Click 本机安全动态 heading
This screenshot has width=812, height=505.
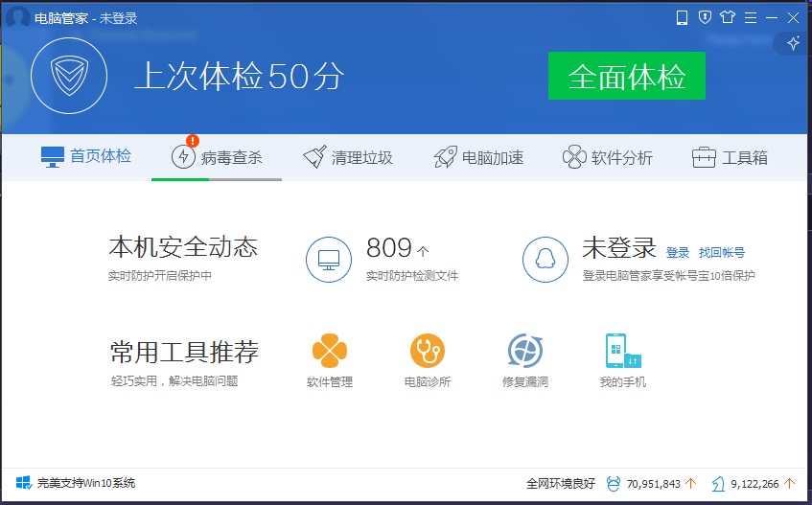[183, 247]
